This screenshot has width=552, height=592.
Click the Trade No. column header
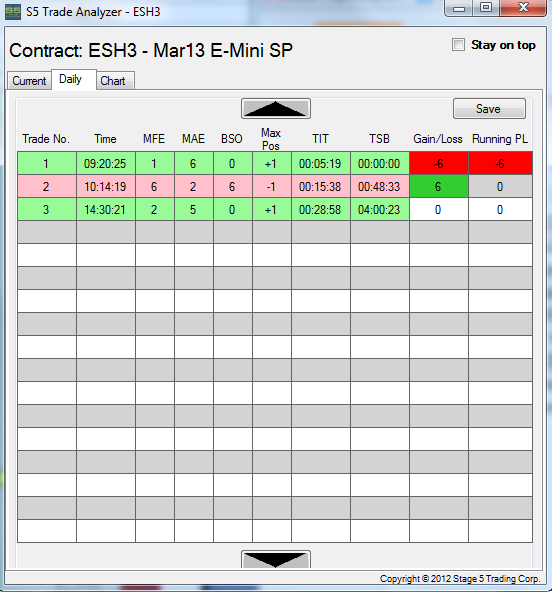coord(46,139)
